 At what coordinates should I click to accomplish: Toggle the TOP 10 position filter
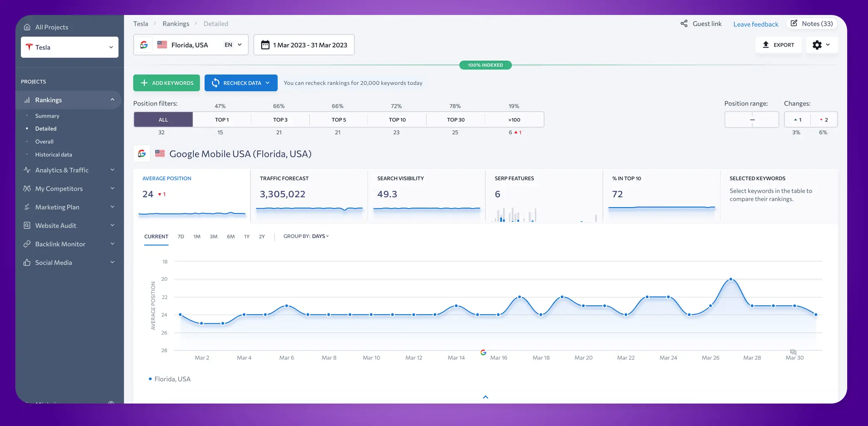(x=396, y=119)
